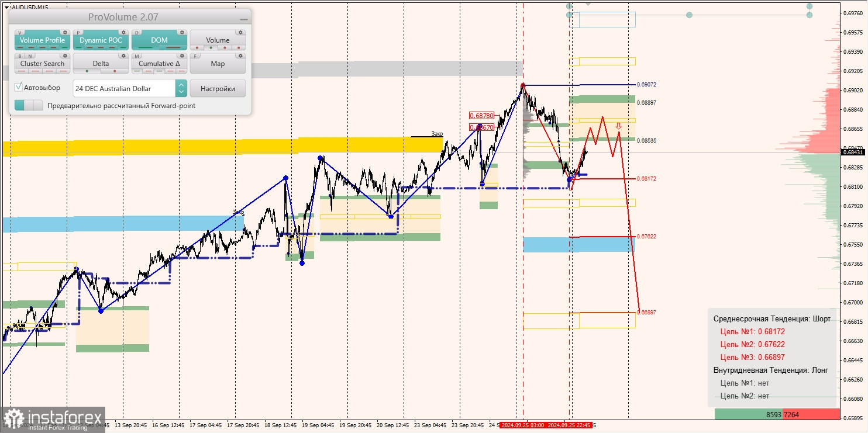Switch the Forward-point three-state slider

[x=29, y=105]
